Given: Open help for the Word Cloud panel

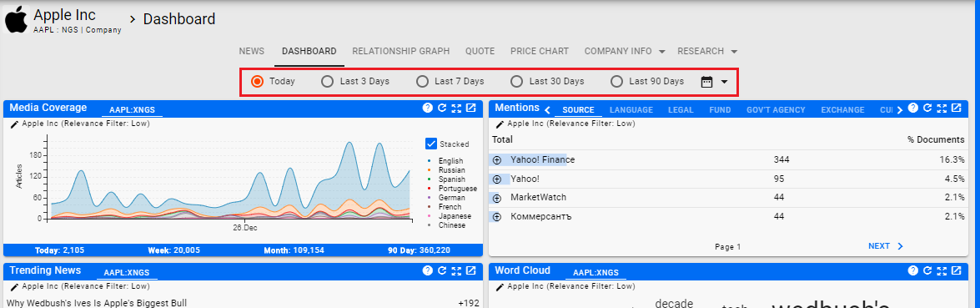Looking at the screenshot, I should pyautogui.click(x=913, y=270).
